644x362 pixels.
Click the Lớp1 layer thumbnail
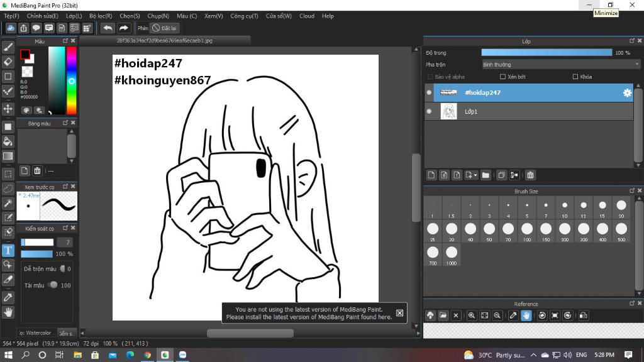(448, 111)
